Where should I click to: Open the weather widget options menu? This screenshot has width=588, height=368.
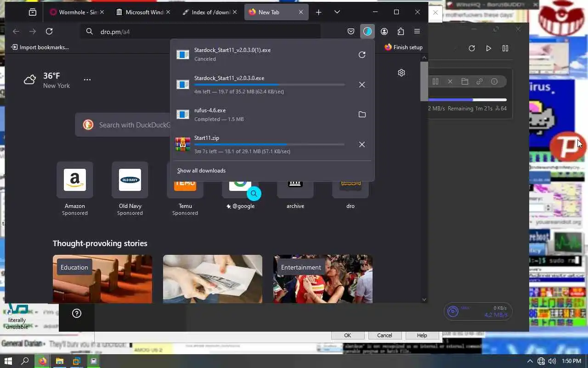click(87, 80)
